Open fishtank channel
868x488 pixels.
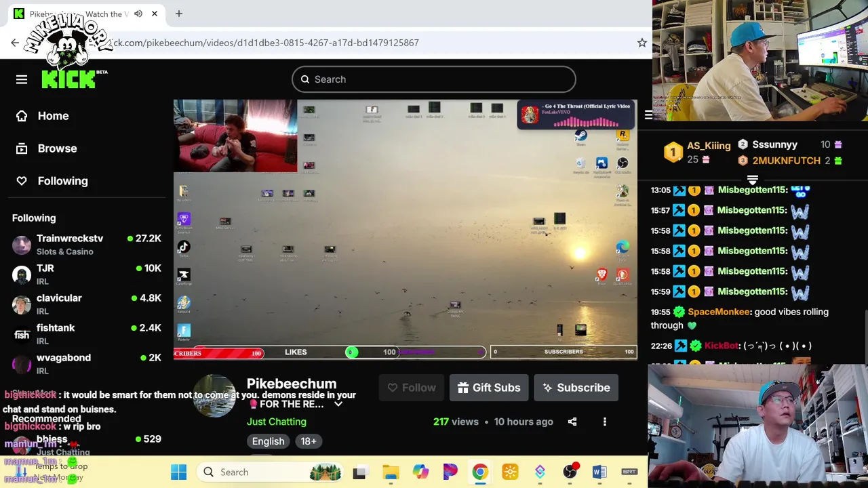[x=56, y=328]
